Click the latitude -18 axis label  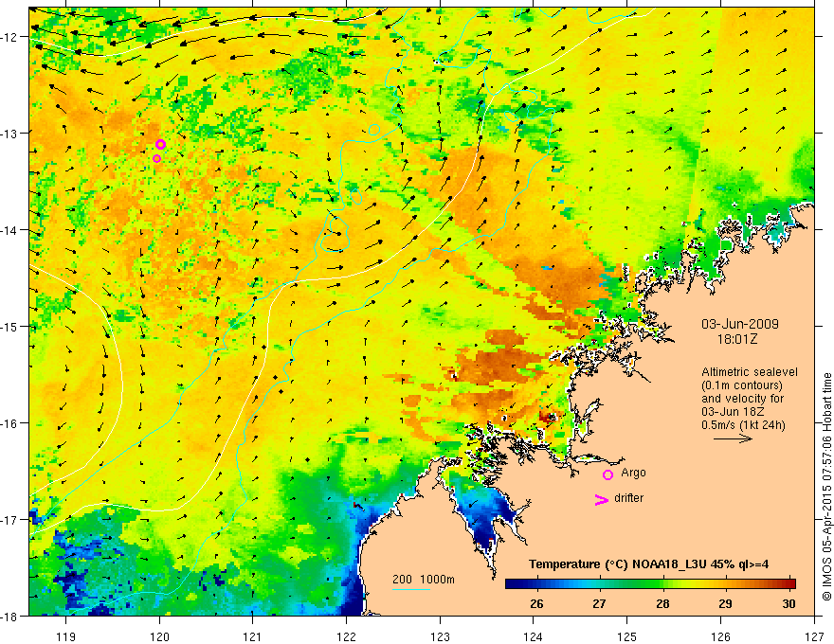click(10, 616)
